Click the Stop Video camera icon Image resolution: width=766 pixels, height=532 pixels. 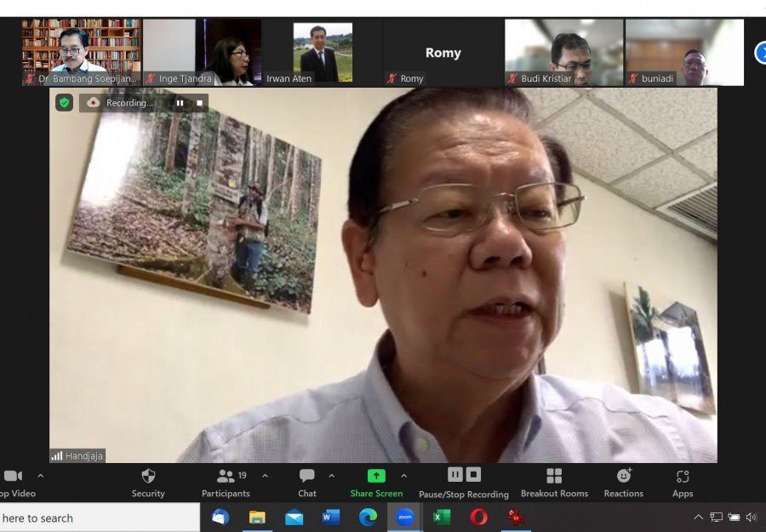(13, 476)
